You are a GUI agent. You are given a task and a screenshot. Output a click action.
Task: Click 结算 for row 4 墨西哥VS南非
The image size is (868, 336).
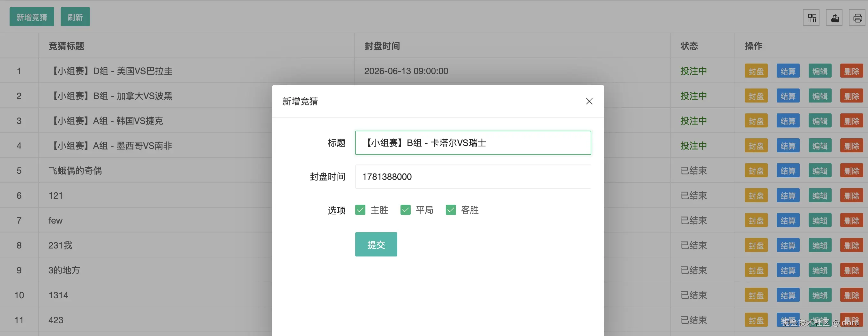pos(788,146)
